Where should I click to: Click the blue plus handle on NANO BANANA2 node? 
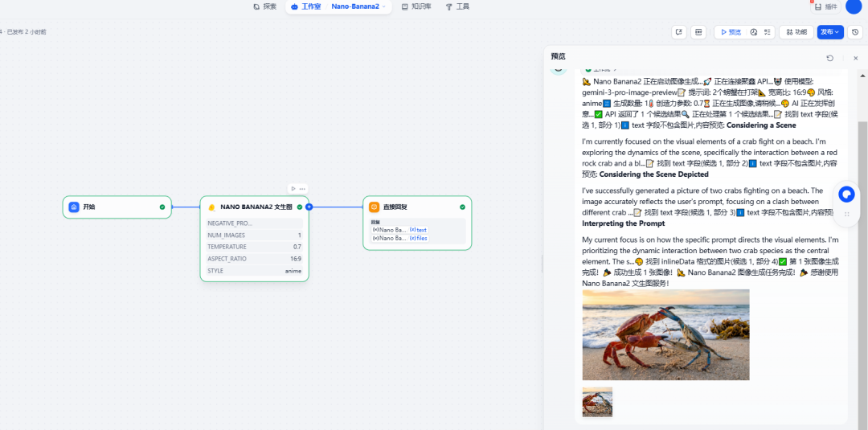point(309,207)
